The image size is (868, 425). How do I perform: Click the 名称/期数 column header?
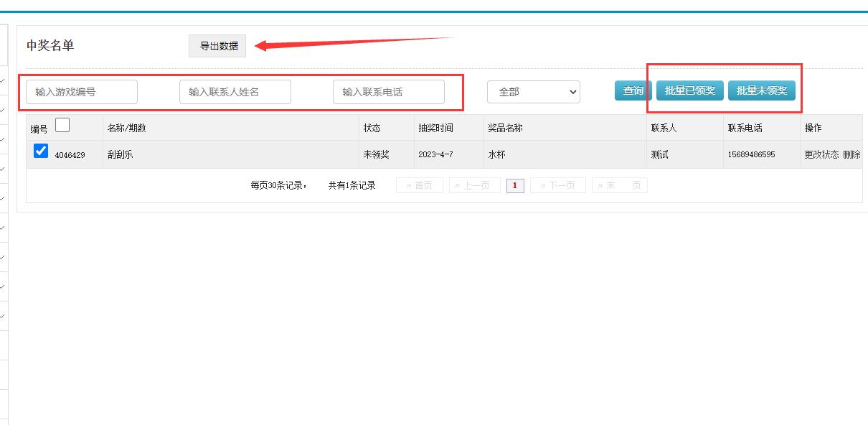pos(127,128)
